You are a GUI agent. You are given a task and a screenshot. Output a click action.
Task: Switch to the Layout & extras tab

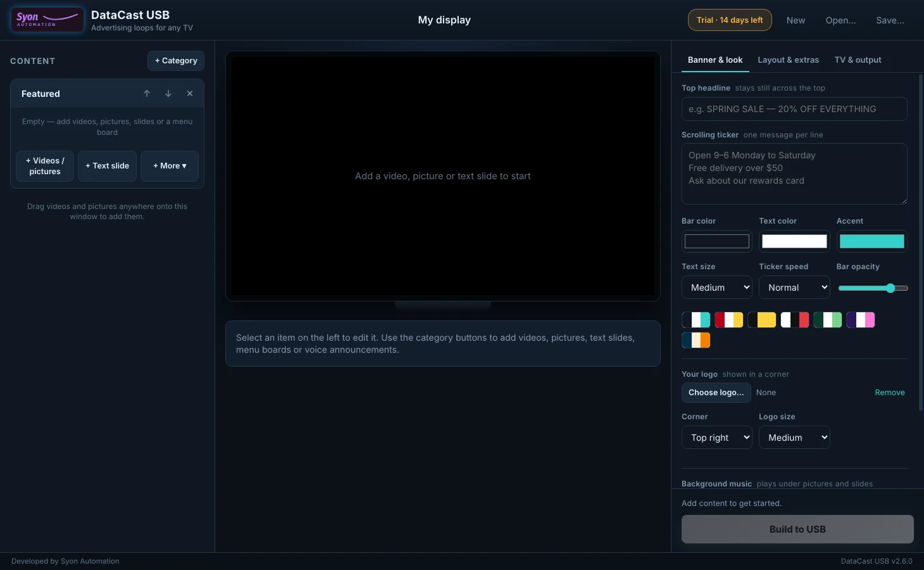[789, 60]
